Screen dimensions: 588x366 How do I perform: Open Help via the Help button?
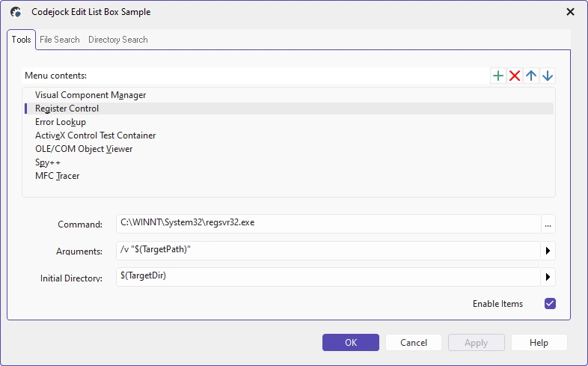coord(539,342)
